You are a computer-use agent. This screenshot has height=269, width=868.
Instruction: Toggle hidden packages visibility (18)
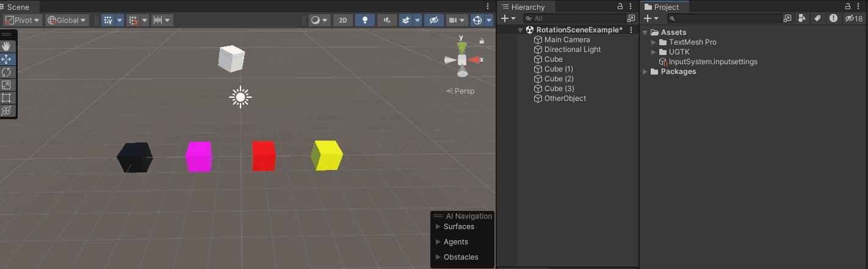[x=854, y=19]
